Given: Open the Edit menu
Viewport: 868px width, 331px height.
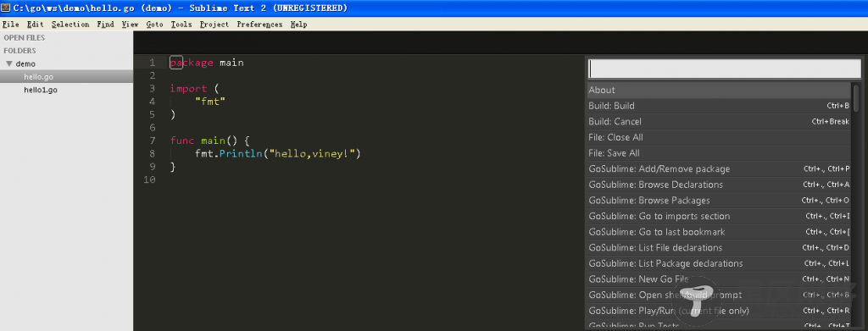Looking at the screenshot, I should point(35,25).
